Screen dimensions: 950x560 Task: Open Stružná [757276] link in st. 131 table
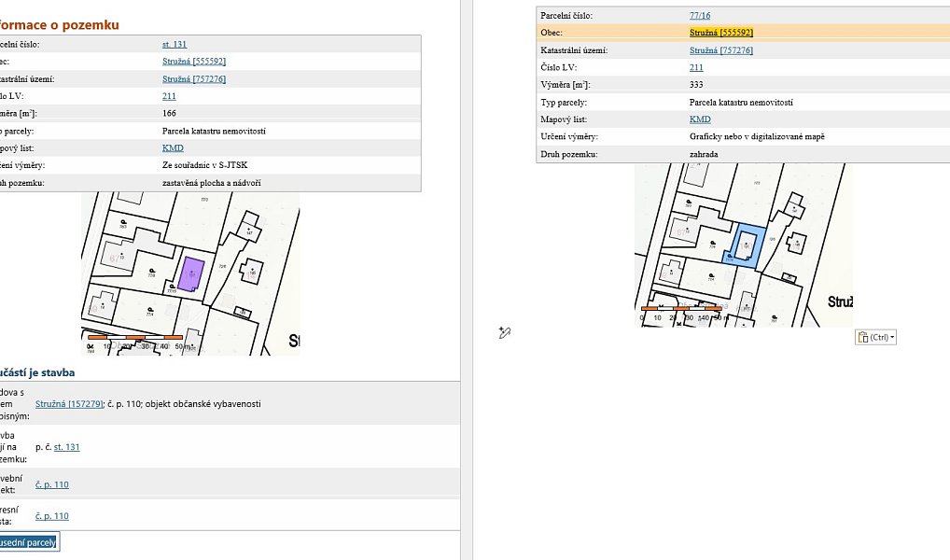tap(194, 78)
